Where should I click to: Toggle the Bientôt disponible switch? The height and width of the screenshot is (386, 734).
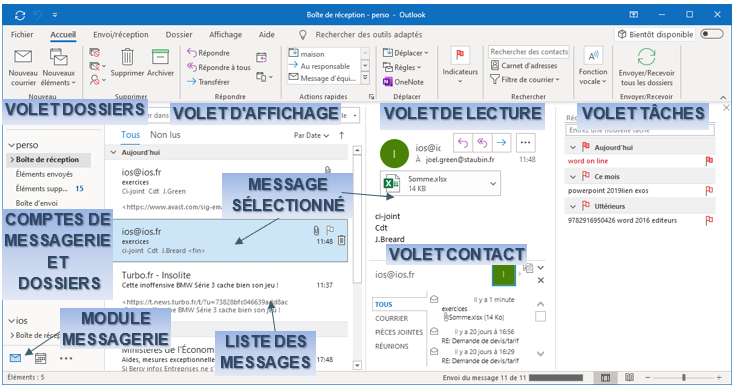712,34
